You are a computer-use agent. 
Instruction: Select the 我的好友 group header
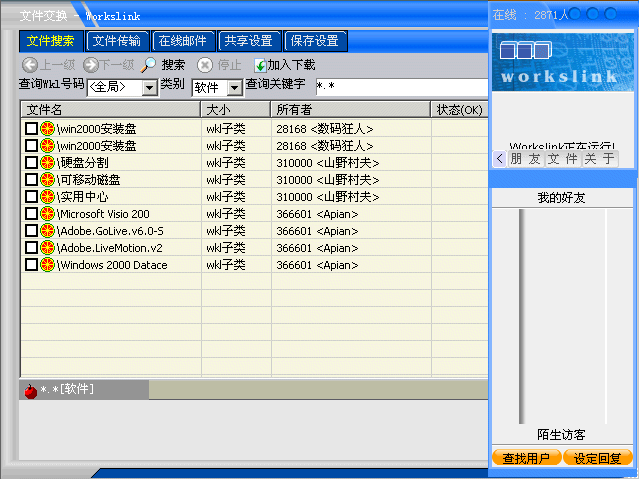coord(562,198)
